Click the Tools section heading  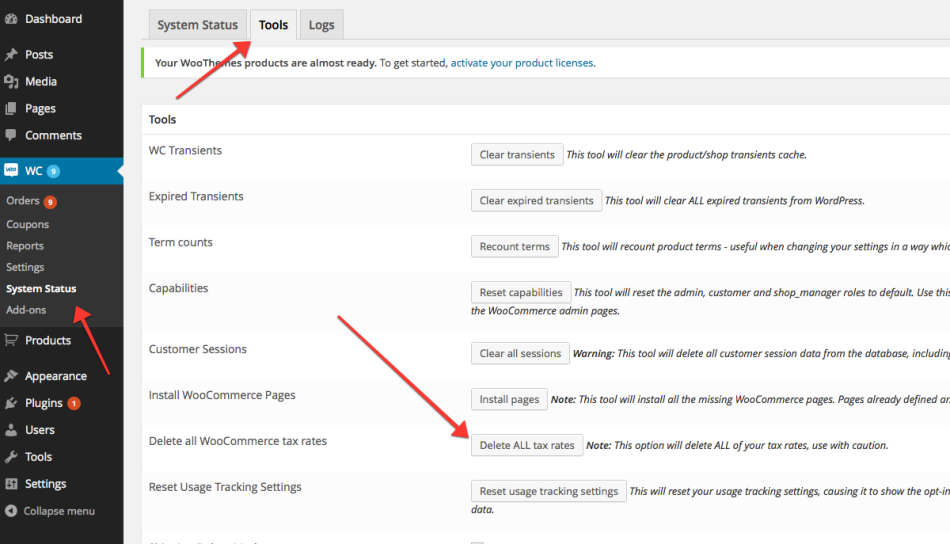click(162, 119)
